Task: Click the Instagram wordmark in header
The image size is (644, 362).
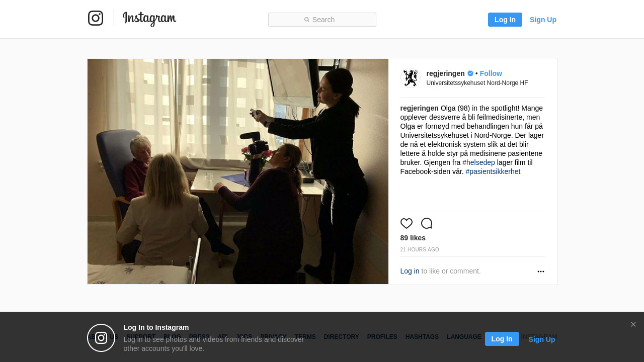Action: click(149, 19)
